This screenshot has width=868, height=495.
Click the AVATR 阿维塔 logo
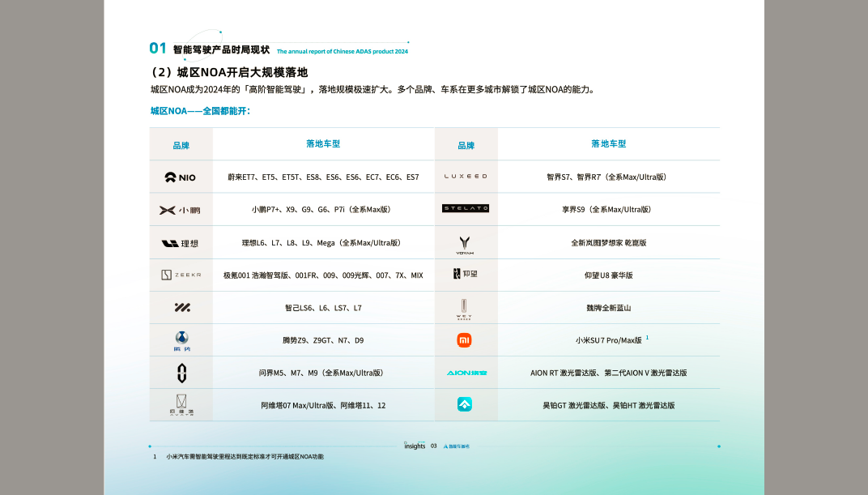point(181,405)
